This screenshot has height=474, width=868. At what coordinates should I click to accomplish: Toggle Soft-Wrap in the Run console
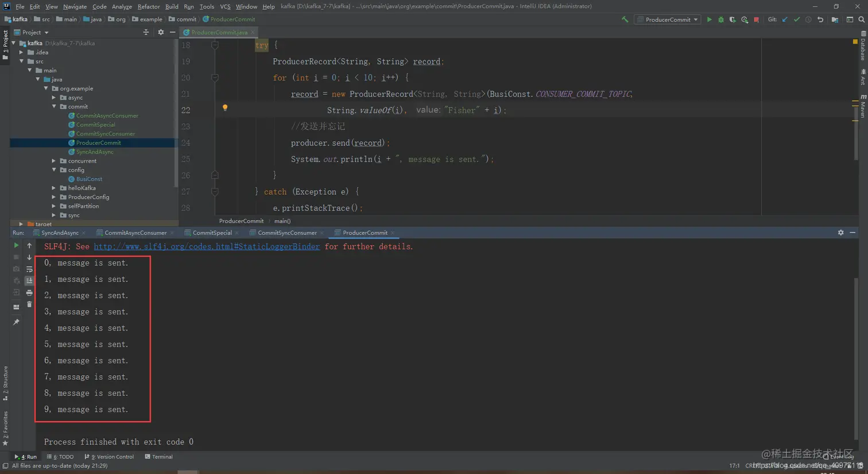pyautogui.click(x=29, y=269)
